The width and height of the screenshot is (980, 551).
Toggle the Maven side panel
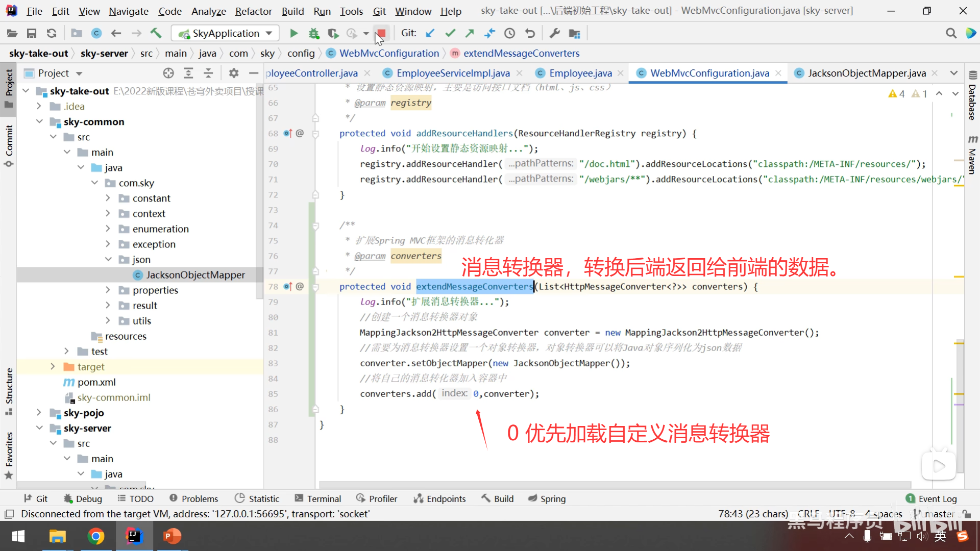[x=972, y=156]
